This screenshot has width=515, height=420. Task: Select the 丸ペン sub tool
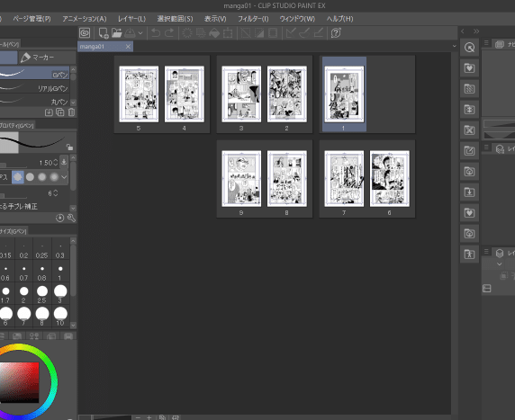(x=34, y=100)
